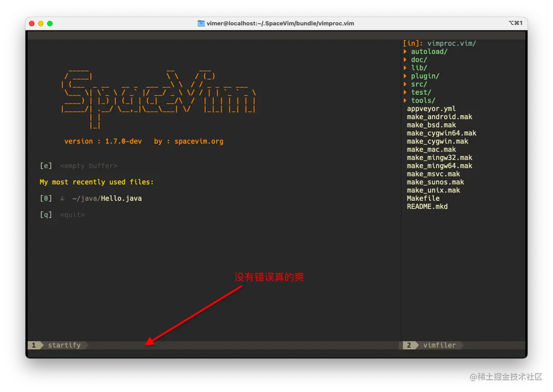Select the tools/ directory name
Viewport: 553px width, 392px height.
(x=423, y=101)
